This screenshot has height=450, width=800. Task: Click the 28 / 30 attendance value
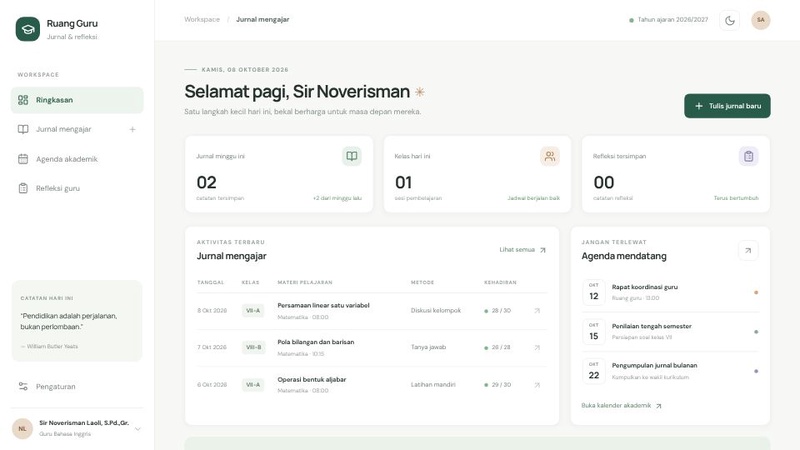(501, 310)
